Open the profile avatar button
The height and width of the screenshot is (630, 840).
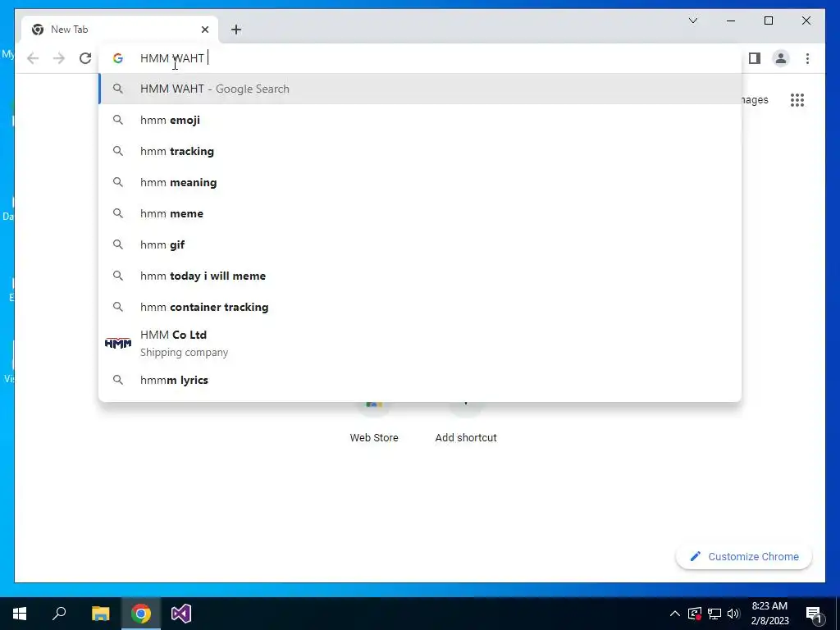point(781,58)
